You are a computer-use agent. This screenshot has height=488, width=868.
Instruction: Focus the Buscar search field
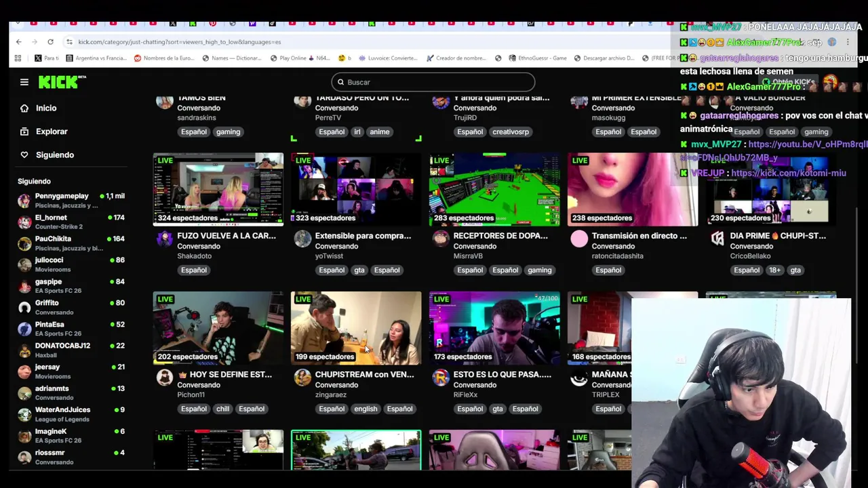pyautogui.click(x=433, y=82)
